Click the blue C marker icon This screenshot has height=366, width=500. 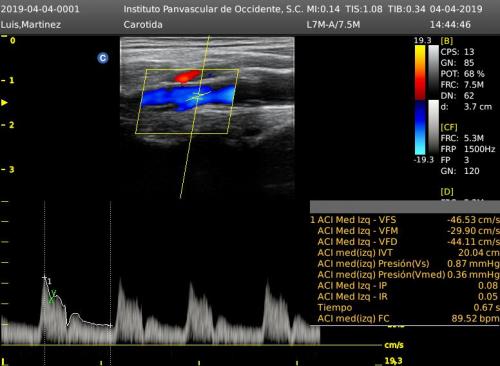103,58
